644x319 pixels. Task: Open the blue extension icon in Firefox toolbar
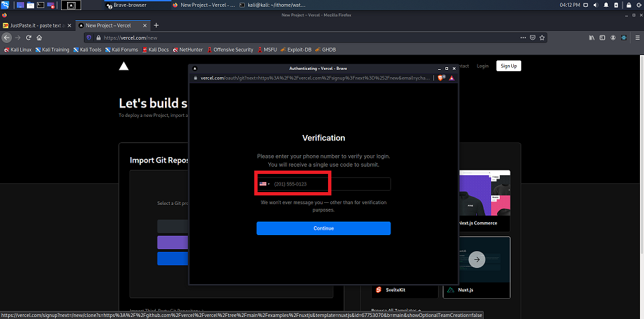point(624,38)
